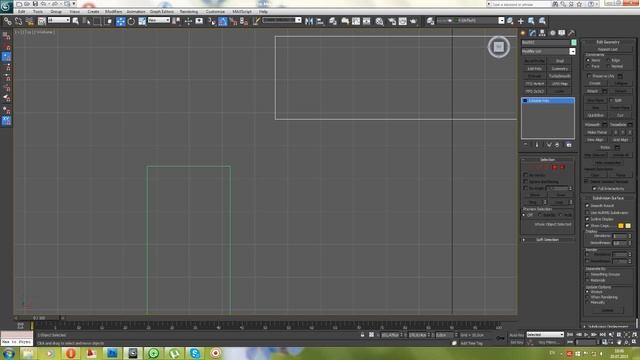Select the When Rendering update option

click(x=587, y=297)
